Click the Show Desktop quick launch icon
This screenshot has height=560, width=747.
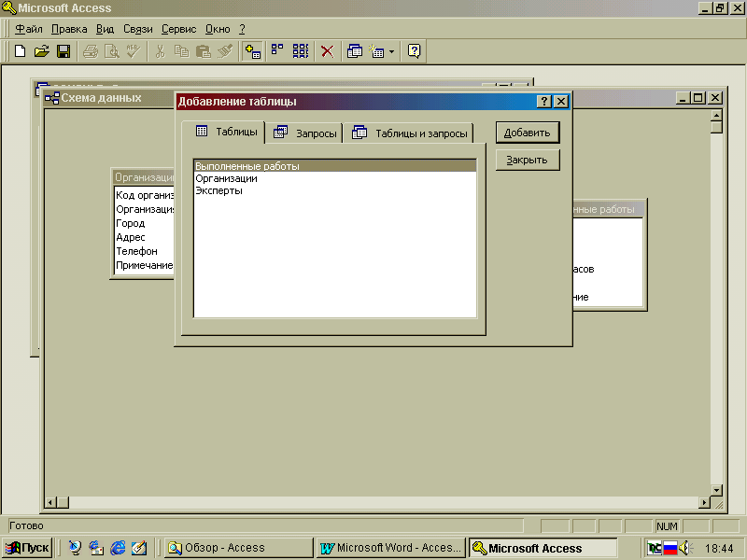[138, 548]
